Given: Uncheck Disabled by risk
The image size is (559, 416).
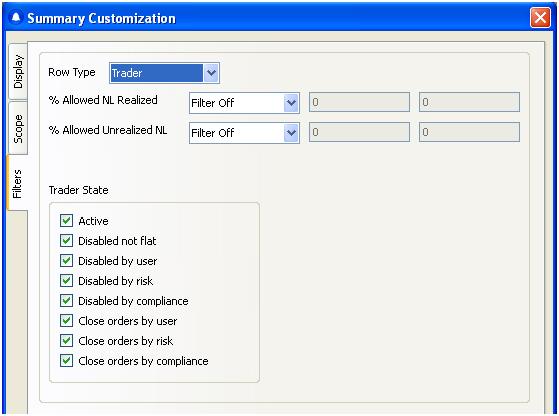Looking at the screenshot, I should [x=66, y=281].
